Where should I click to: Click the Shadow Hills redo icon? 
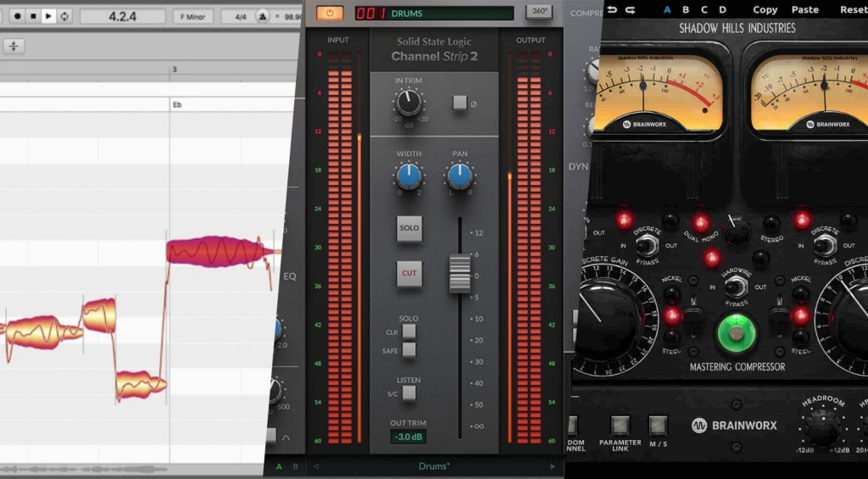(630, 9)
